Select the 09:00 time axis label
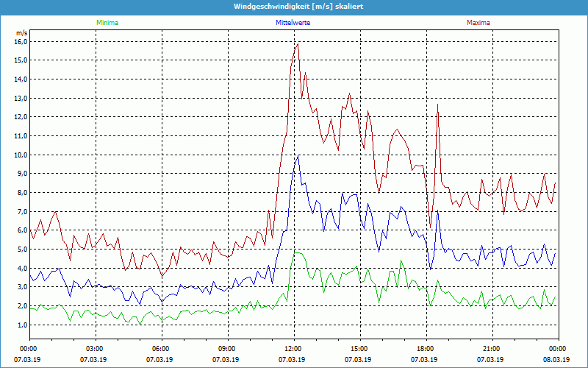 [x=227, y=348]
